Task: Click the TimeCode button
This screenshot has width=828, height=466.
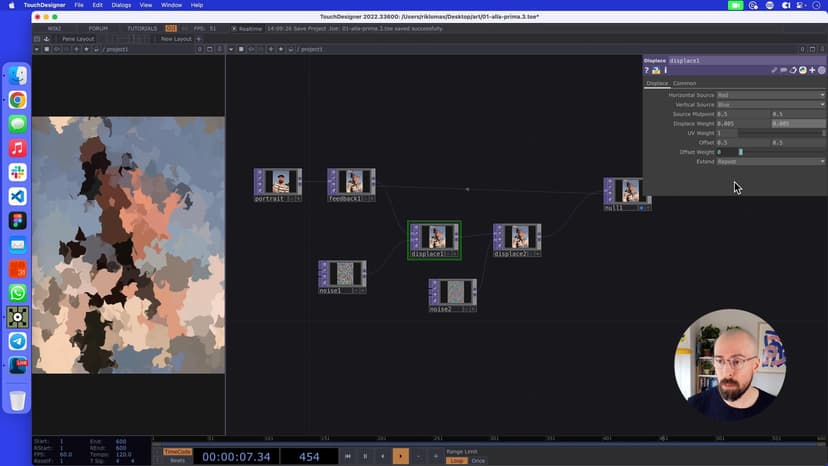Action: [177, 451]
